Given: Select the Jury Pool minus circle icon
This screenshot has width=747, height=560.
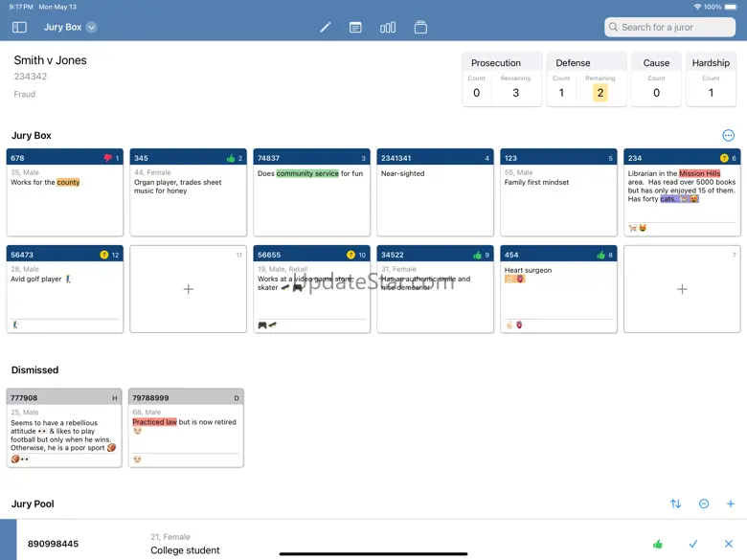Looking at the screenshot, I should tap(704, 504).
